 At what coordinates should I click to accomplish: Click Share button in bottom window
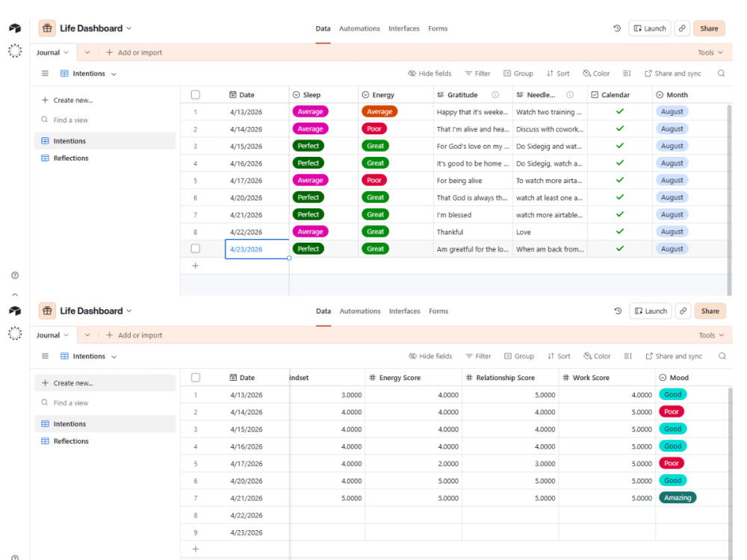tap(710, 311)
